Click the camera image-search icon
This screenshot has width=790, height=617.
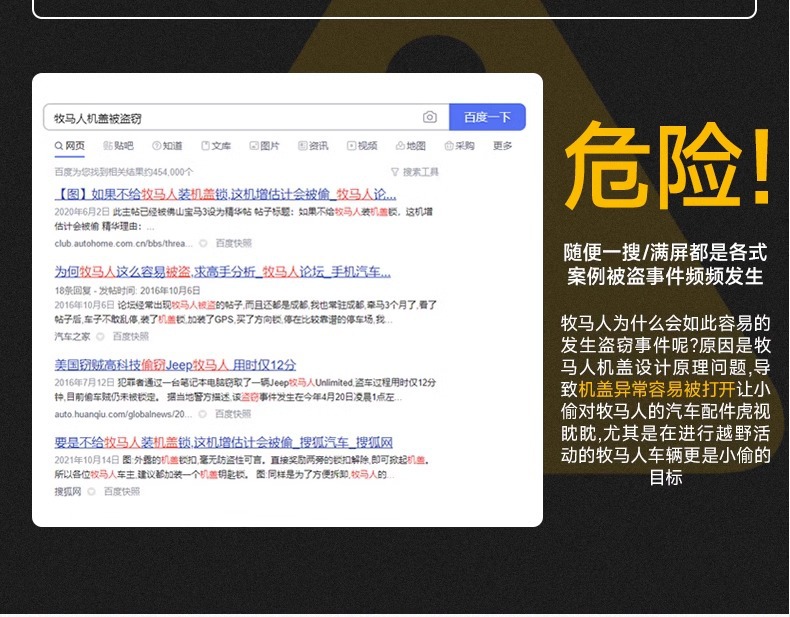429,117
